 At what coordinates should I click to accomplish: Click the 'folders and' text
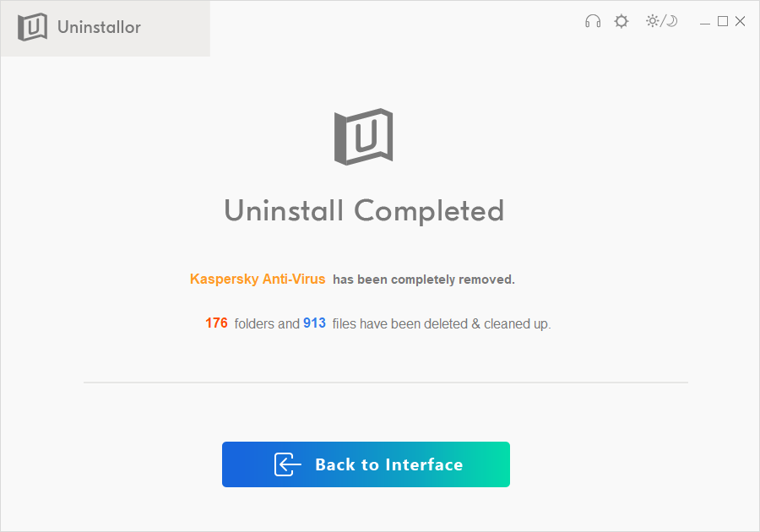[267, 323]
